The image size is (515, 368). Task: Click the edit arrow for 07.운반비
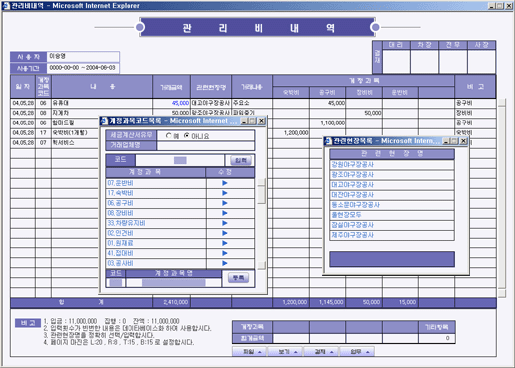225,183
